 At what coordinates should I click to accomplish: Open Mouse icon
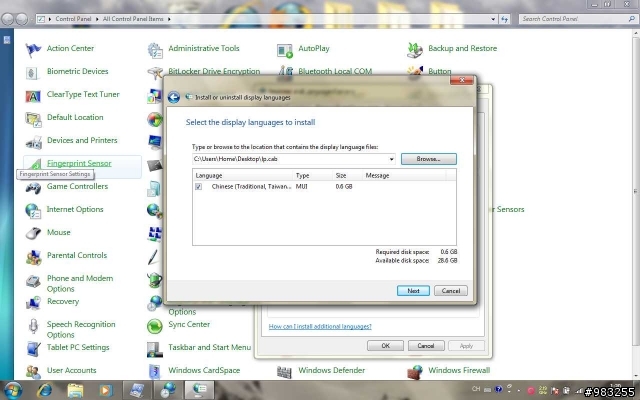click(33, 234)
